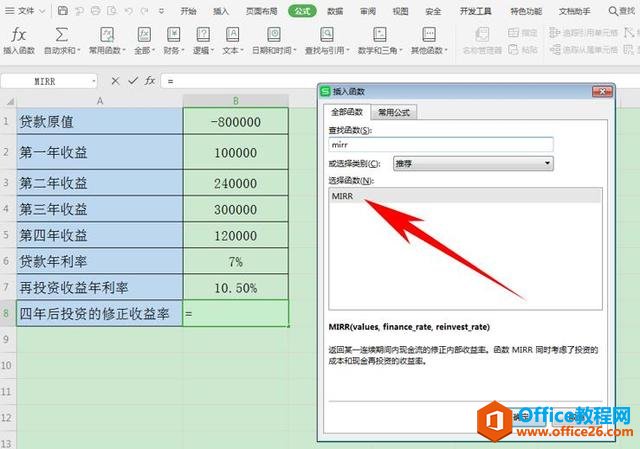Click the redo arrow icon

tap(144, 11)
